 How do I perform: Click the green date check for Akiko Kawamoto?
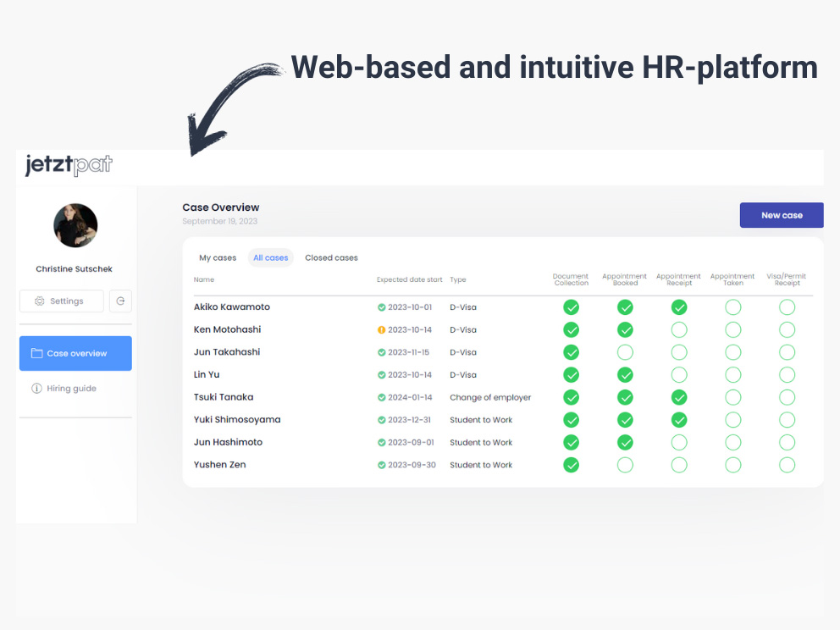click(381, 307)
